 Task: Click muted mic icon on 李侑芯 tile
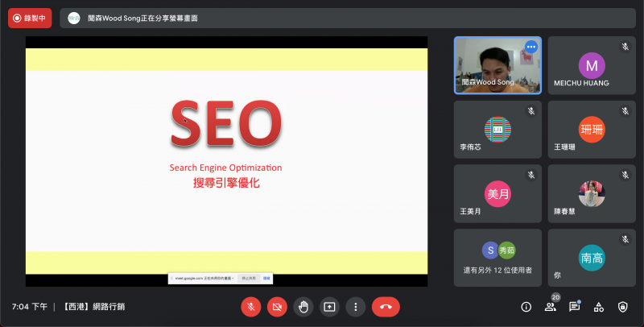pos(531,111)
